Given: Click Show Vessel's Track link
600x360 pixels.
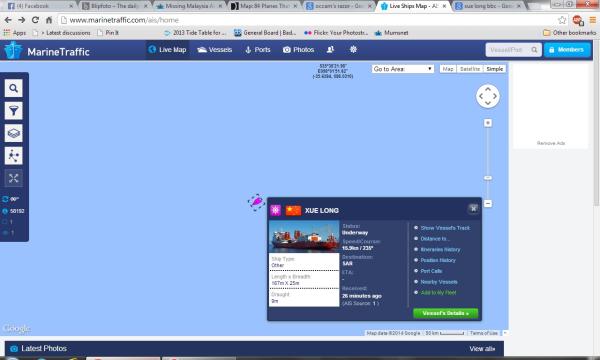Looking at the screenshot, I should pos(445,228).
